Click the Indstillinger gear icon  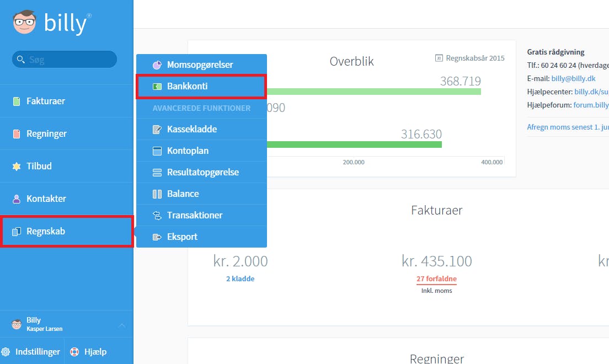pyautogui.click(x=6, y=352)
